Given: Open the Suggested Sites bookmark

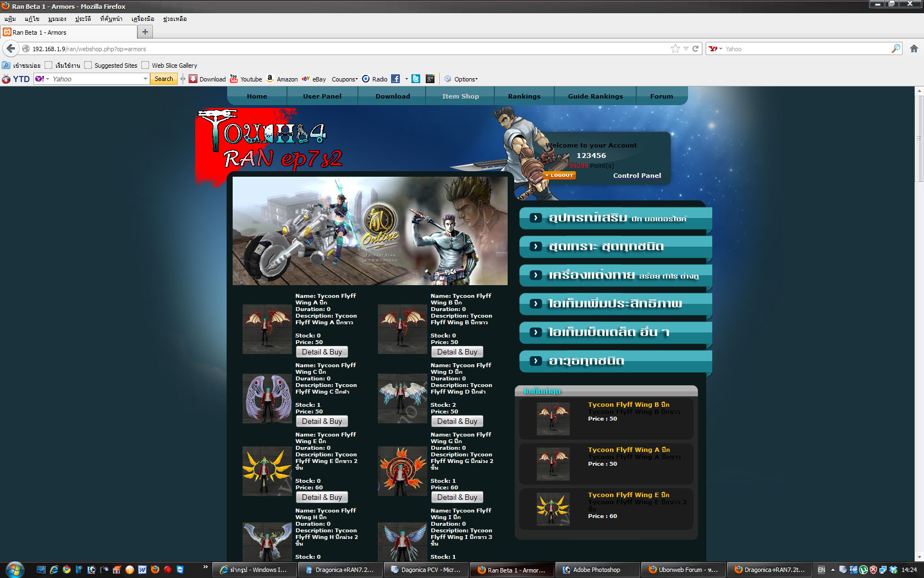Looking at the screenshot, I should tap(111, 66).
